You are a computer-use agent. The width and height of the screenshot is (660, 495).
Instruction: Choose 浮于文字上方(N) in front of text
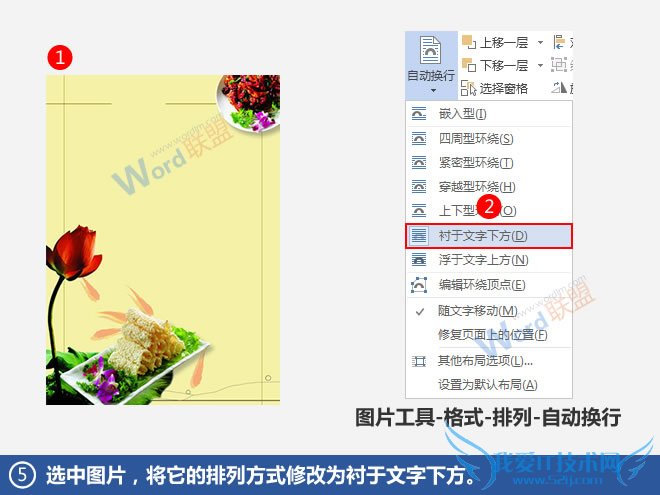tap(489, 260)
